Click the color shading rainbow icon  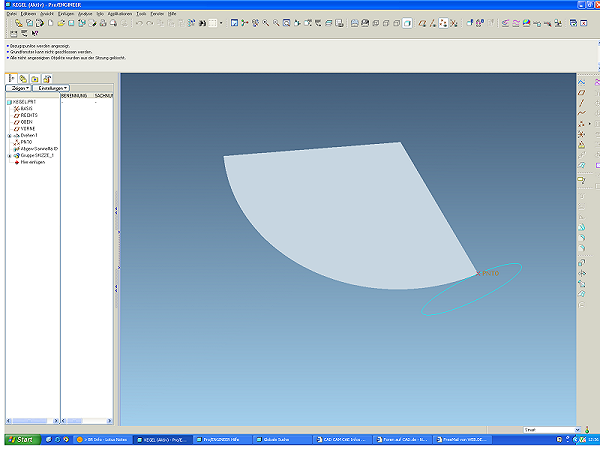pyautogui.click(x=527, y=23)
